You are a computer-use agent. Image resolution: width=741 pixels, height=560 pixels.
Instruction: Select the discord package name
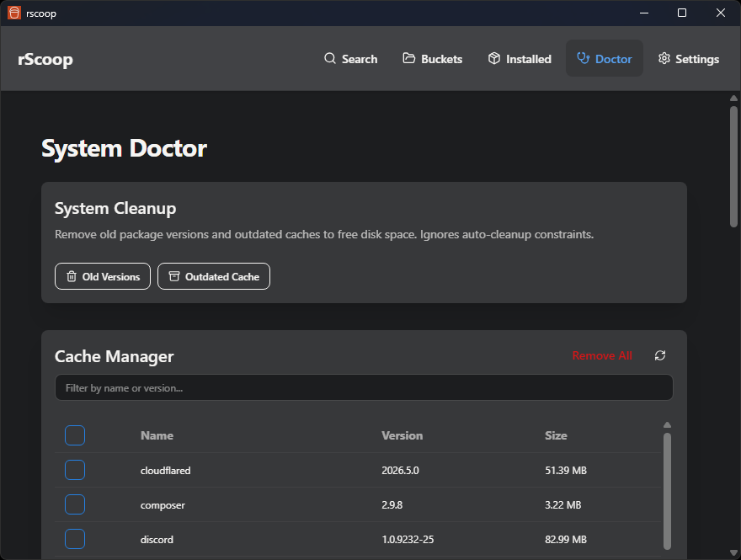click(x=157, y=540)
